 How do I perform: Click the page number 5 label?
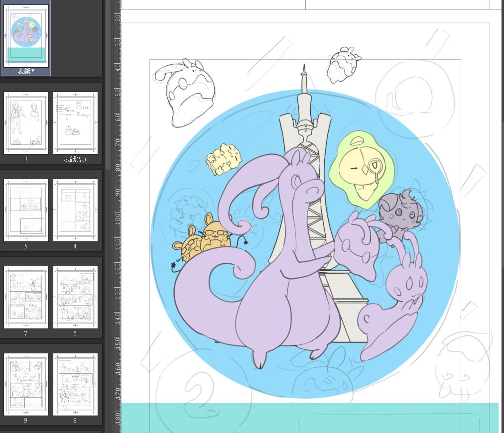point(26,246)
